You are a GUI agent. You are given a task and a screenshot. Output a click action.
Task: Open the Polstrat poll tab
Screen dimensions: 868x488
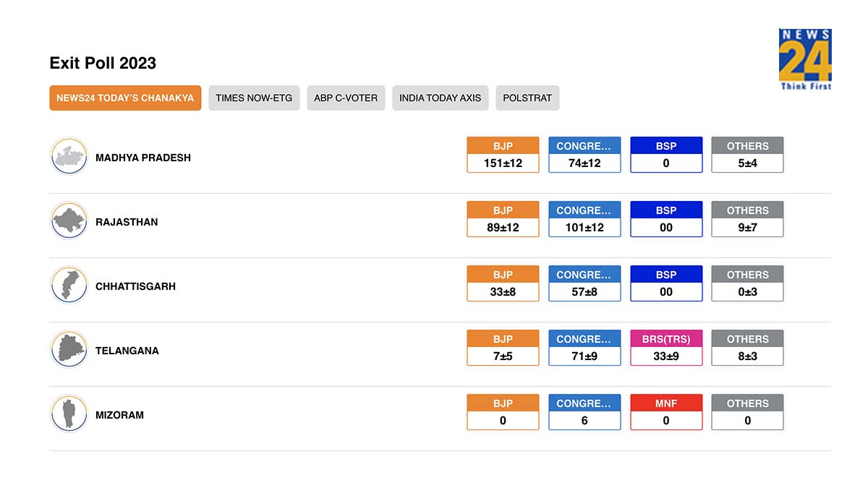(x=527, y=98)
